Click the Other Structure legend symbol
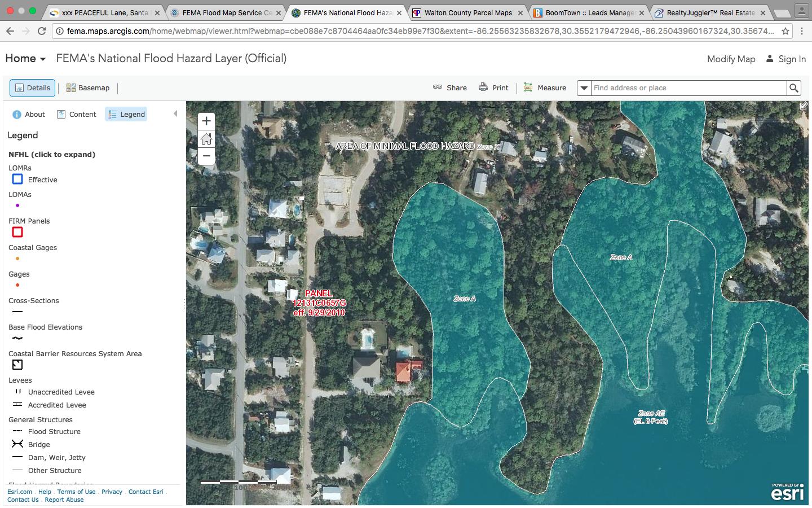The image size is (812, 508). [x=17, y=470]
